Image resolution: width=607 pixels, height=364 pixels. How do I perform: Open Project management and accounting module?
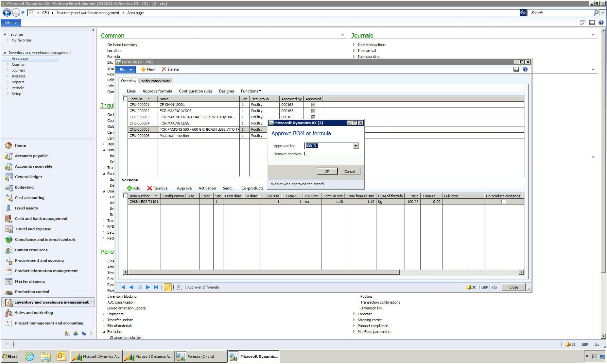click(49, 323)
